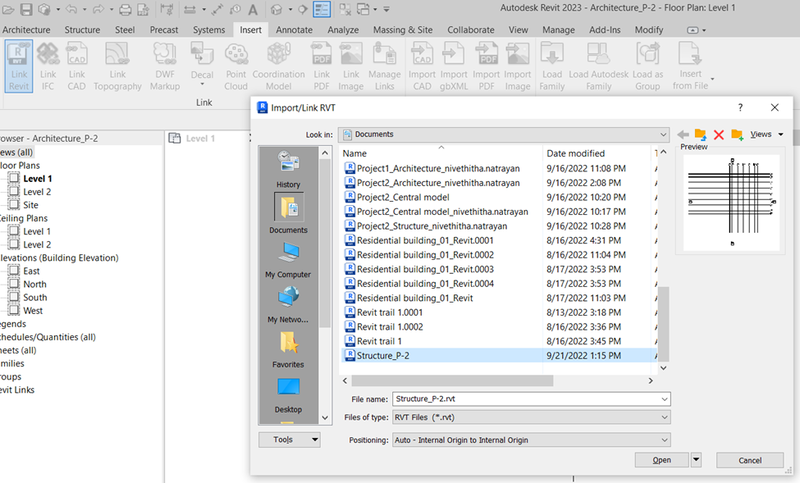Expand the quick access toolbar customize arrow

(x=386, y=9)
